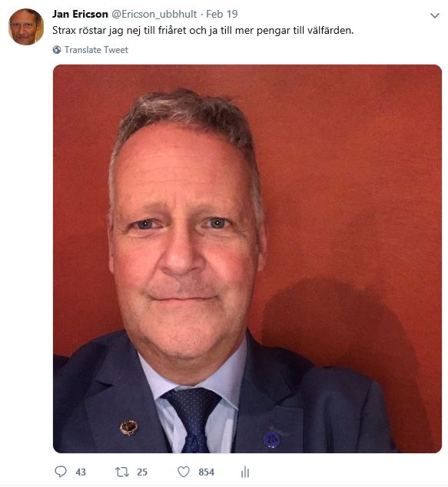
Task: Open the Jan Ericson display name link
Action: click(x=80, y=14)
